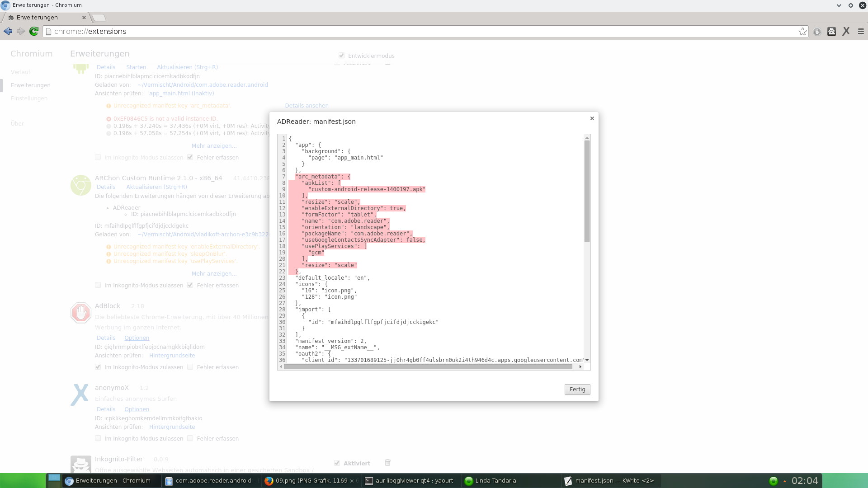
Task: Open anonymoX Optionen link
Action: click(137, 409)
